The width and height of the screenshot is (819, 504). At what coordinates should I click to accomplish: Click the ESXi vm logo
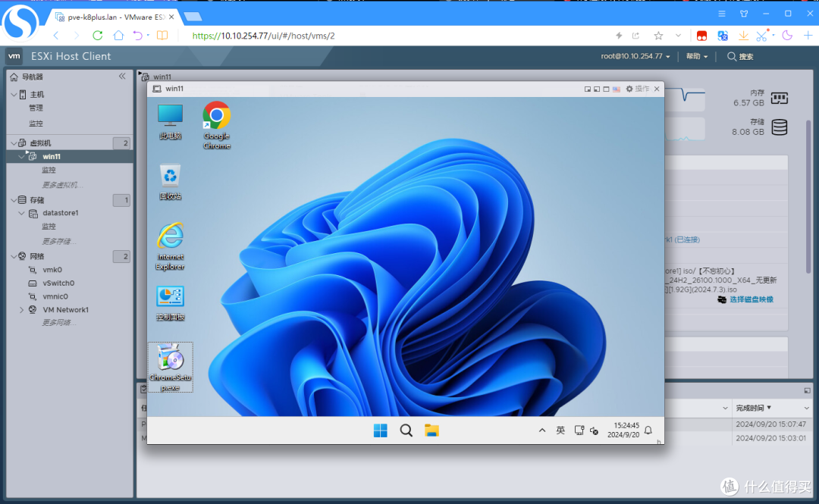click(14, 56)
